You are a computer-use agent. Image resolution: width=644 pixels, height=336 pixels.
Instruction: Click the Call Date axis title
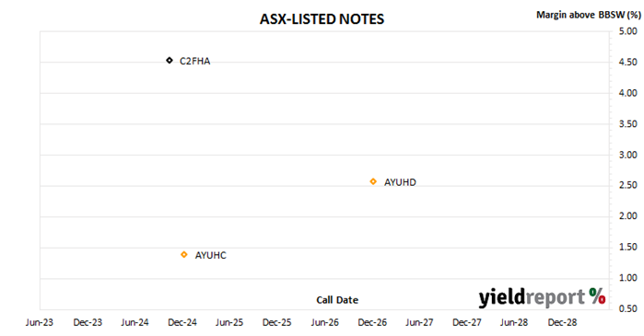click(337, 300)
